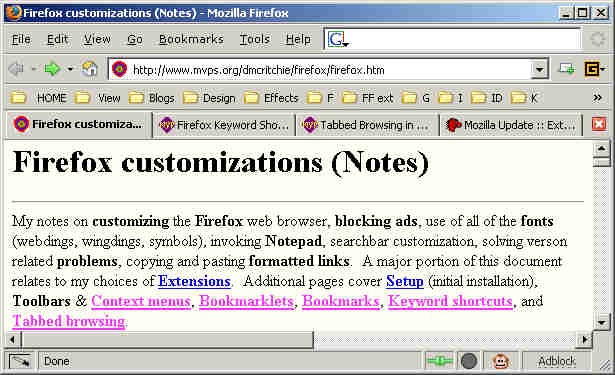
Task: Click the red close-tab X button
Action: [x=599, y=124]
